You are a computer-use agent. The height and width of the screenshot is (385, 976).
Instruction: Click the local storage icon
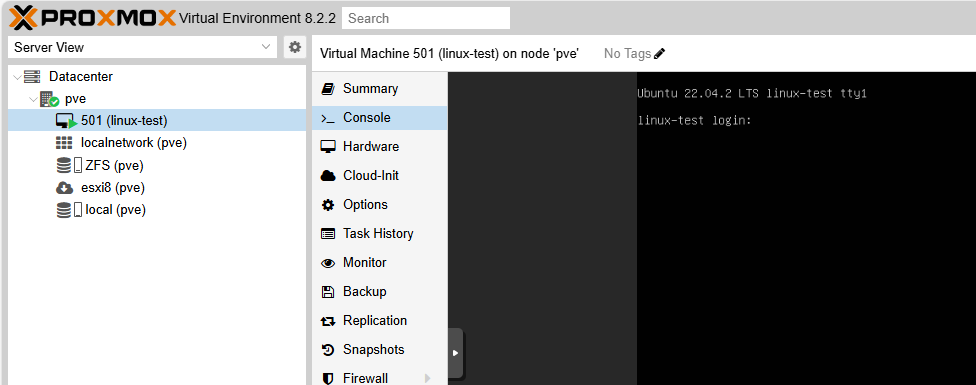[68, 210]
